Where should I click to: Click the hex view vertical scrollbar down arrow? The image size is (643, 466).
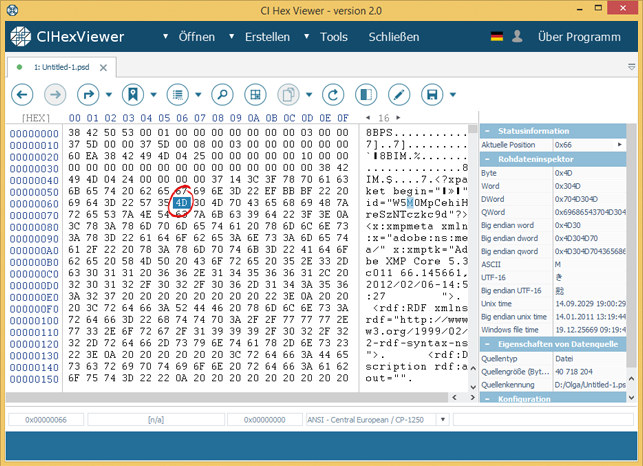pos(472,387)
